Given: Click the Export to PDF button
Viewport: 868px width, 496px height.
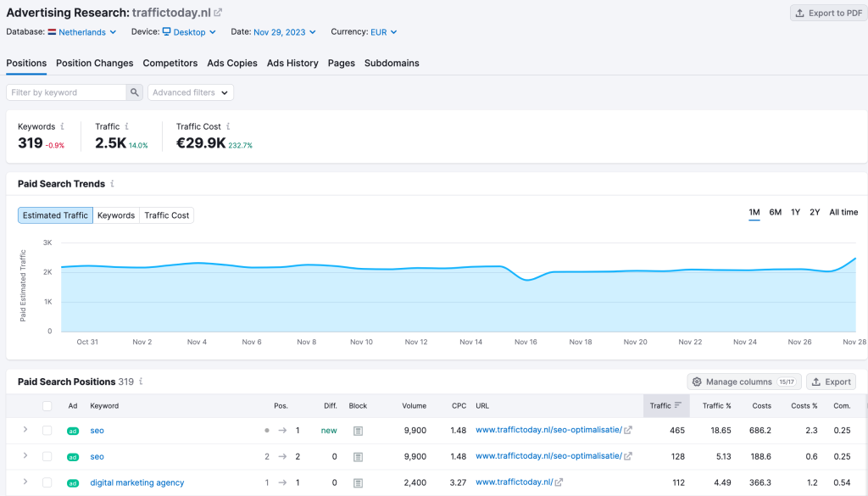Looking at the screenshot, I should (827, 13).
